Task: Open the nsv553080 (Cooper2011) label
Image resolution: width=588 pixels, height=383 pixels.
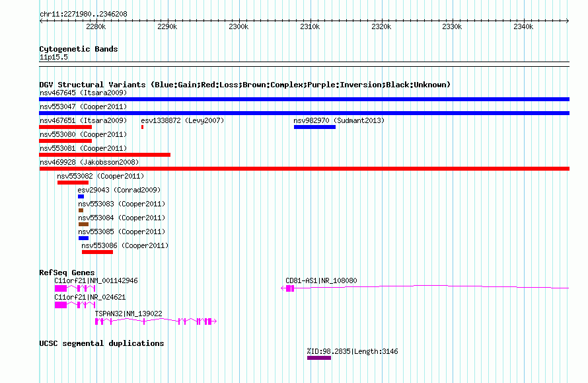Action: (x=83, y=134)
